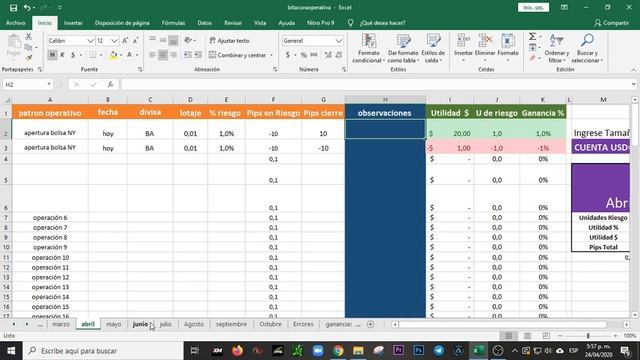Click the zoom slider handle
The image size is (640, 360).
click(588, 336)
